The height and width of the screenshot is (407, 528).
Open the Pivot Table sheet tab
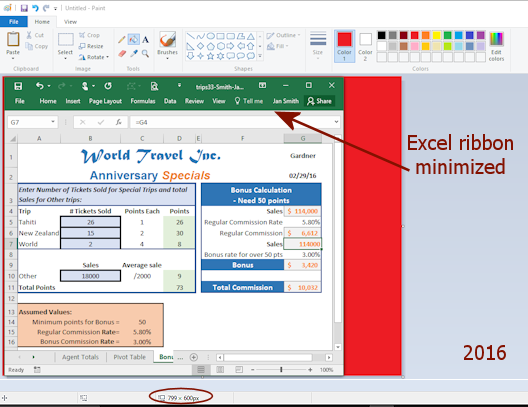coord(130,357)
